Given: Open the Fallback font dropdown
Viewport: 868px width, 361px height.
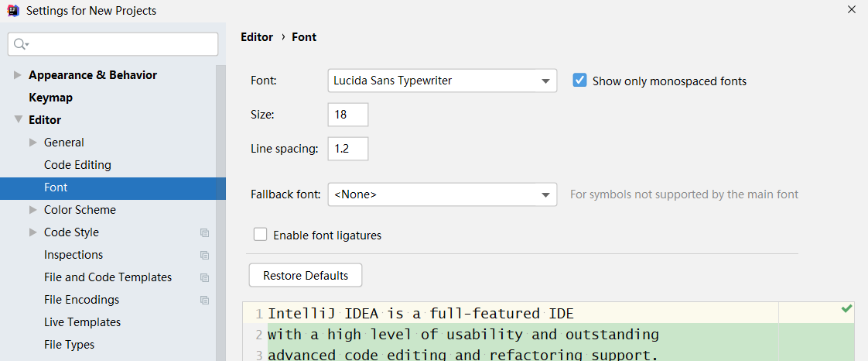Looking at the screenshot, I should tap(545, 194).
